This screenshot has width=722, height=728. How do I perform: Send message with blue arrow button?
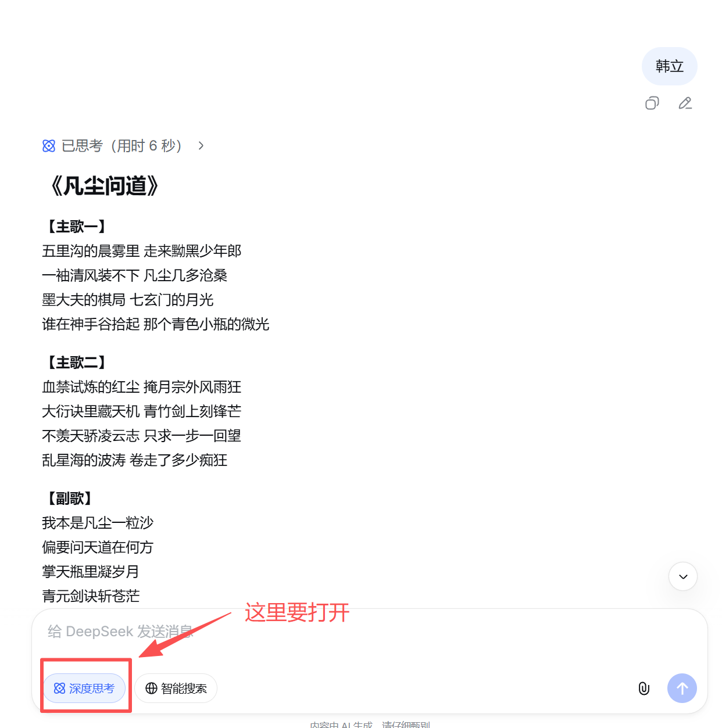[682, 688]
